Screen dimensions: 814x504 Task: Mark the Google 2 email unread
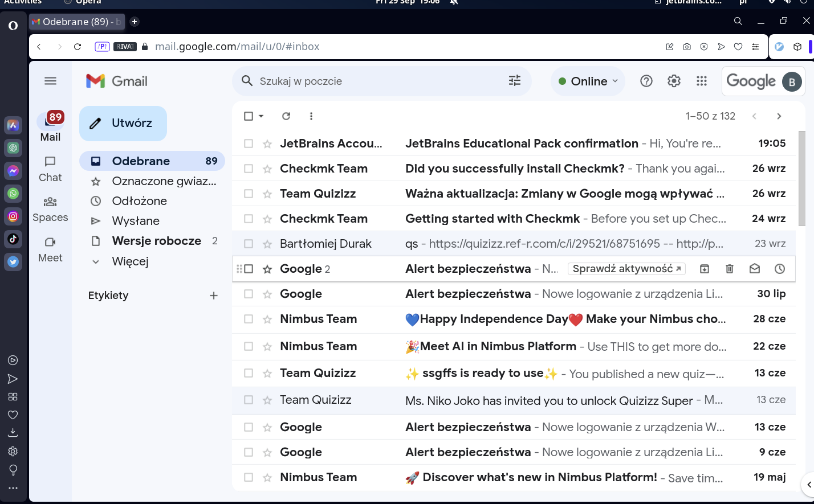(x=755, y=269)
